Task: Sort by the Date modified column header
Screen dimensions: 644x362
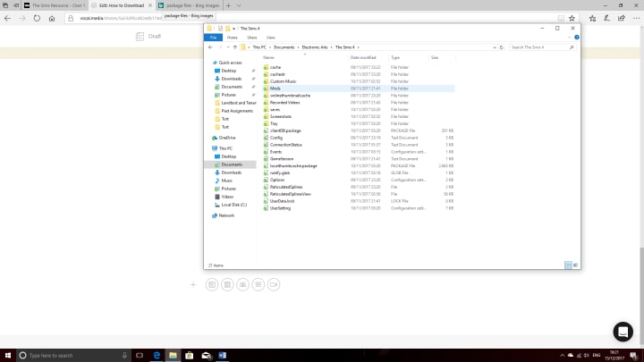Action: coord(369,57)
